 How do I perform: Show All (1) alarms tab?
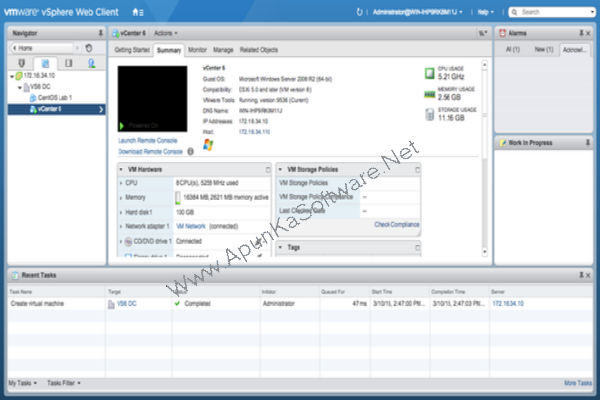coord(513,49)
